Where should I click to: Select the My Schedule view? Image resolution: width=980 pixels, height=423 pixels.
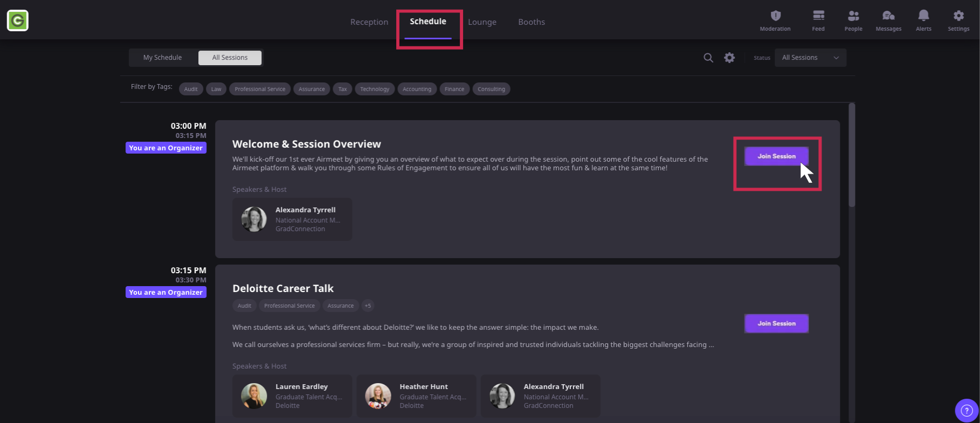point(162,58)
